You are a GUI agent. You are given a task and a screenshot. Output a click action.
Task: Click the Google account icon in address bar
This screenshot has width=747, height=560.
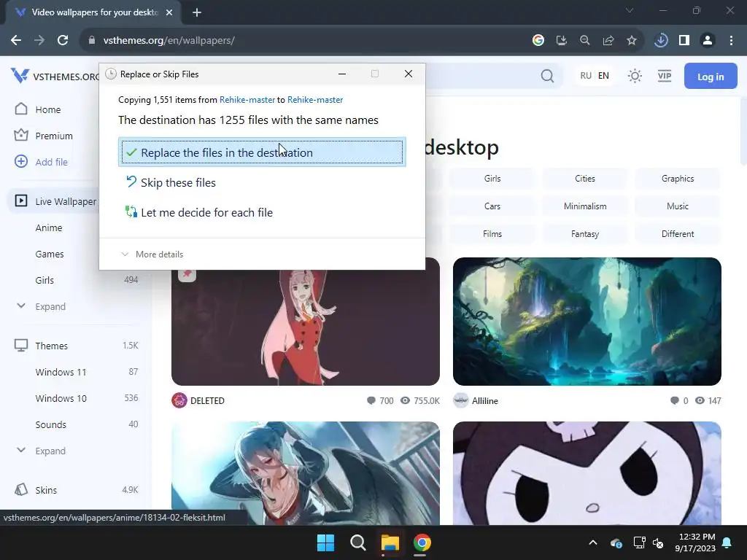click(x=538, y=41)
